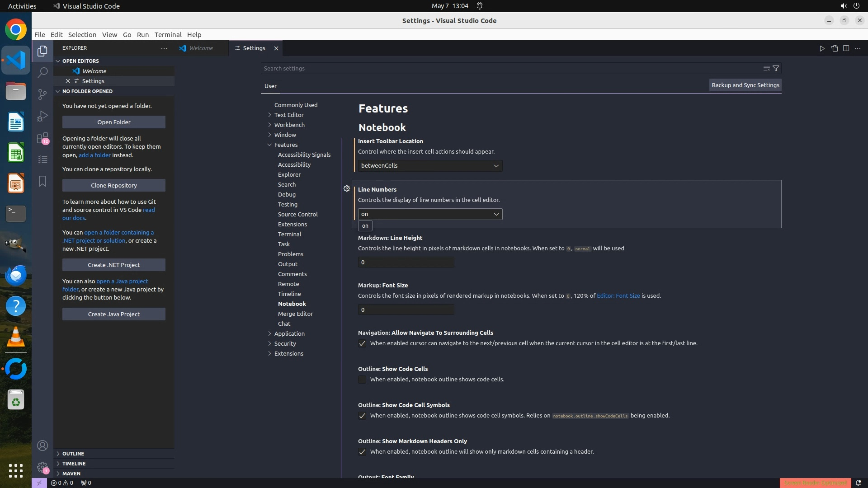Click the Split Editor Right icon
868x488 pixels.
(x=846, y=48)
